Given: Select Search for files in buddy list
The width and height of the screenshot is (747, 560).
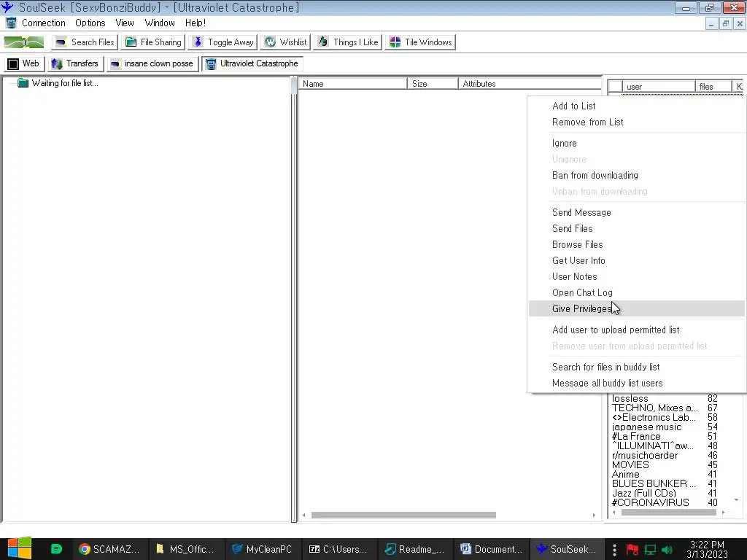Looking at the screenshot, I should [636, 367].
